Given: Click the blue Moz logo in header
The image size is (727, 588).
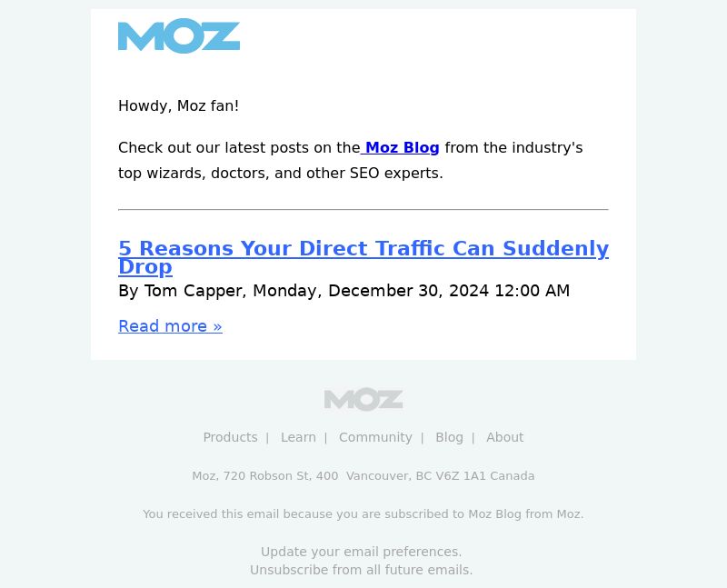Looking at the screenshot, I should tap(179, 35).
